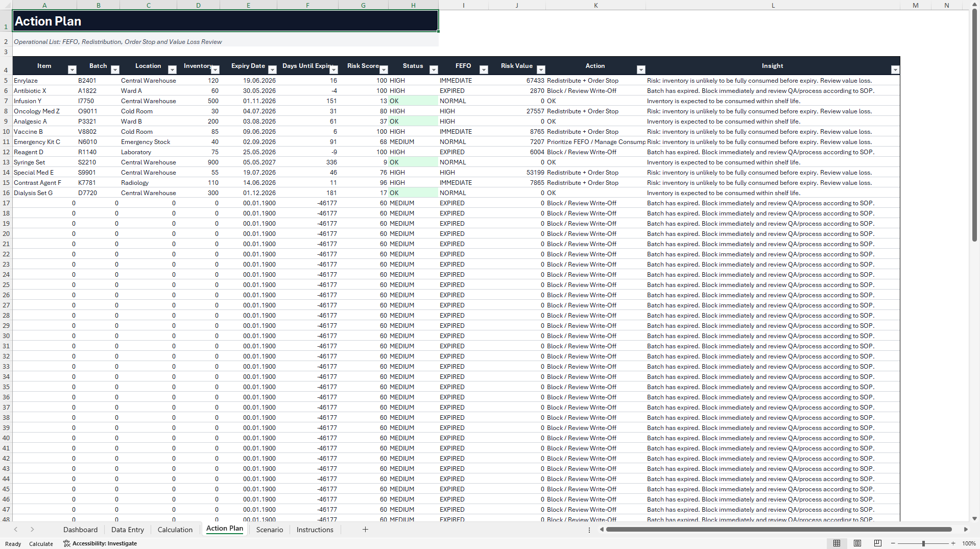Open the Status column filter dropdown
Viewport: 980px width, 549px height.
pyautogui.click(x=434, y=70)
